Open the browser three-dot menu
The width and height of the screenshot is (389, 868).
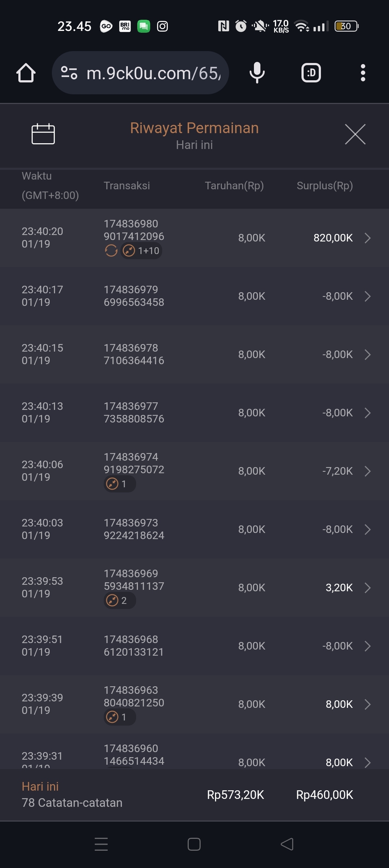point(363,73)
